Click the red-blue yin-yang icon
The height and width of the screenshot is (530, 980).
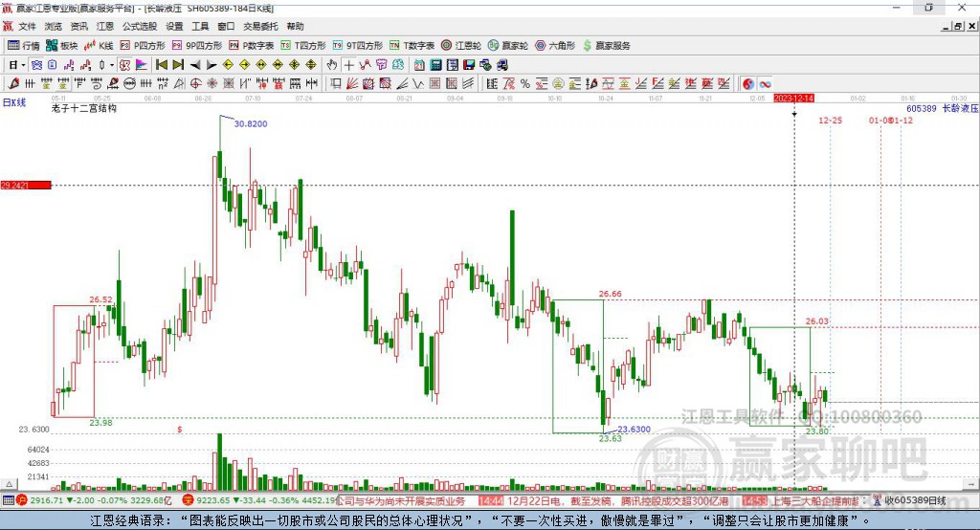click(748, 84)
